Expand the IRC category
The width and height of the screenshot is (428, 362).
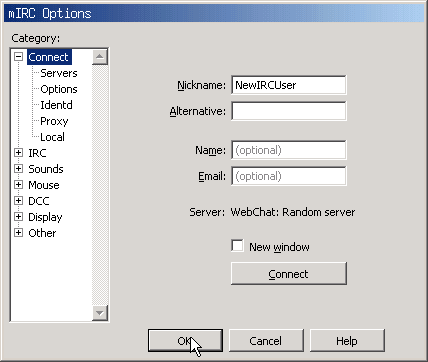click(x=19, y=153)
